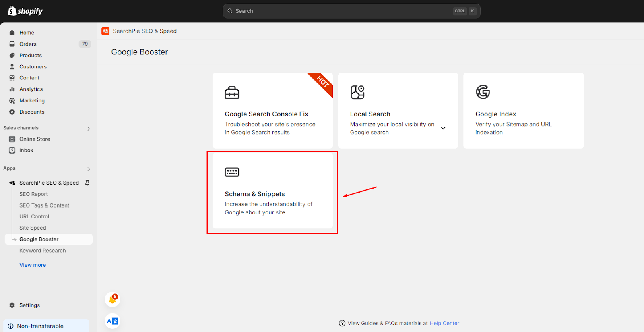The height and width of the screenshot is (332, 644).
Task: Click the Shopify logo
Action: [x=25, y=11]
